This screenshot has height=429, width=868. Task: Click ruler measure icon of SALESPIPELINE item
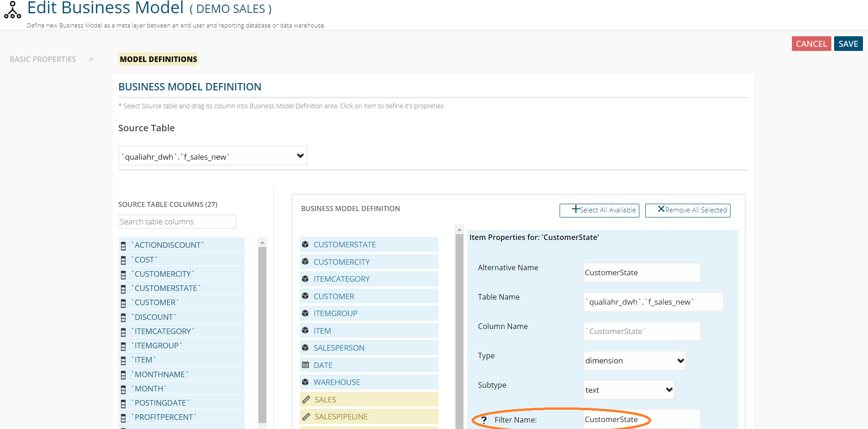point(306,417)
